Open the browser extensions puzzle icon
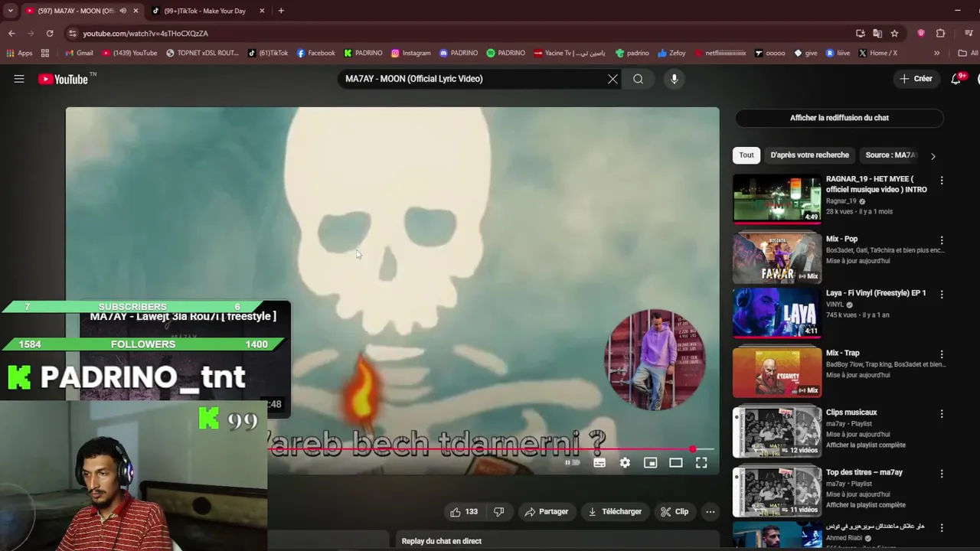 click(x=940, y=34)
